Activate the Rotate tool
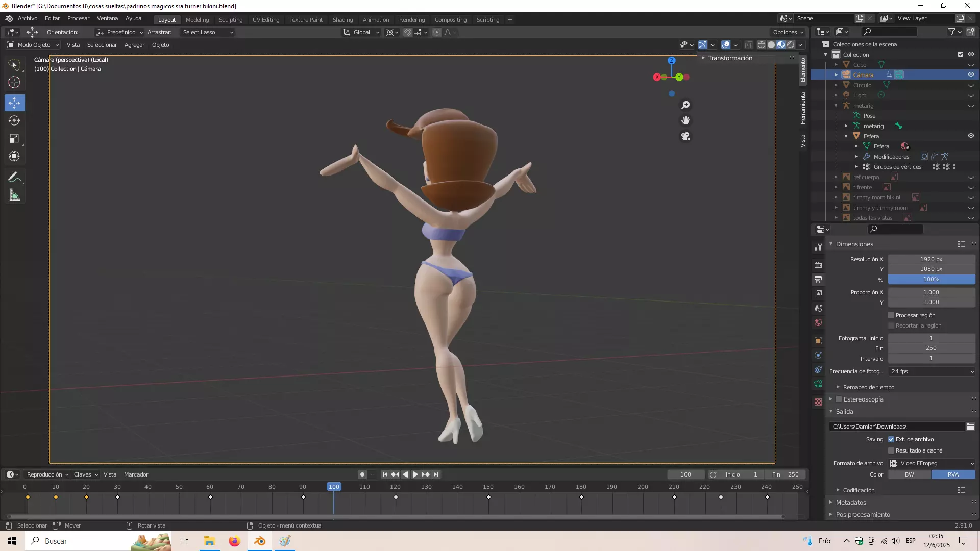 [x=14, y=120]
